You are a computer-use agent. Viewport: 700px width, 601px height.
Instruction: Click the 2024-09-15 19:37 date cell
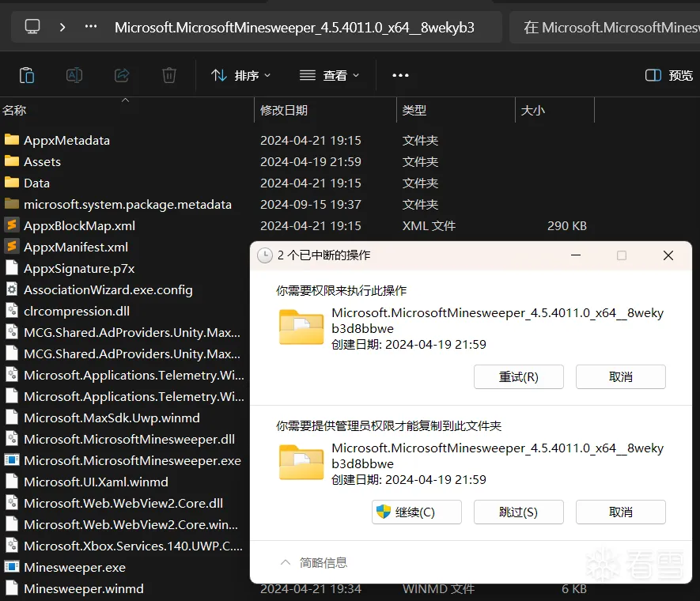(311, 204)
